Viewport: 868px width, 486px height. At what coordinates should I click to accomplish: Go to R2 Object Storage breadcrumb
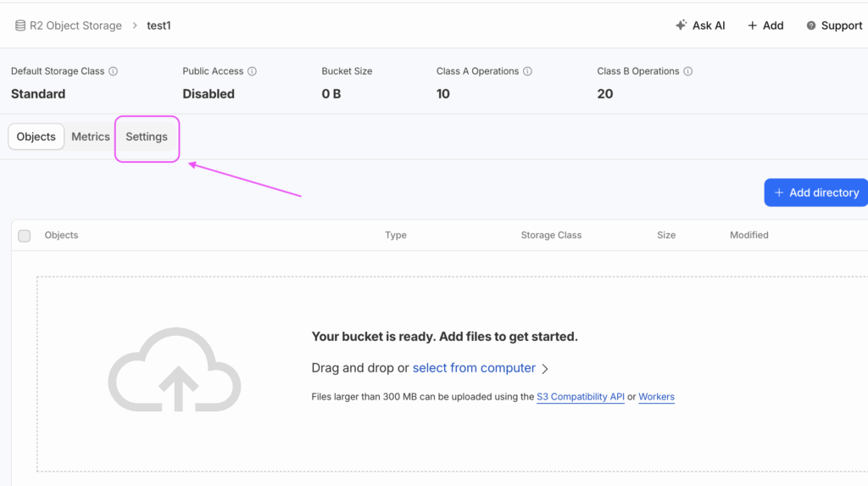pos(75,25)
